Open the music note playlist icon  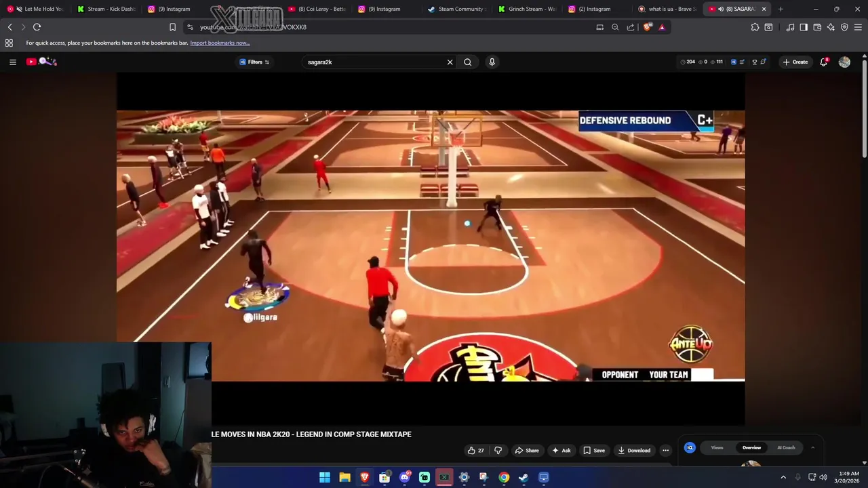tap(790, 27)
